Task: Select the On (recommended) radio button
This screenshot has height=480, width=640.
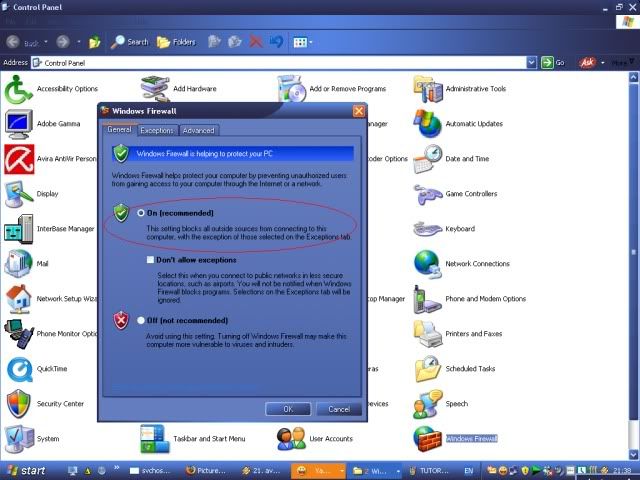Action: [141, 213]
